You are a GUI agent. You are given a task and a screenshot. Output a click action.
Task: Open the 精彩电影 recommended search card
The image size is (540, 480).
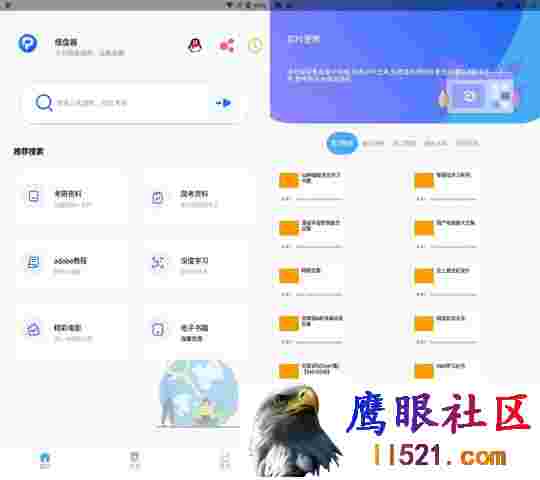point(72,332)
